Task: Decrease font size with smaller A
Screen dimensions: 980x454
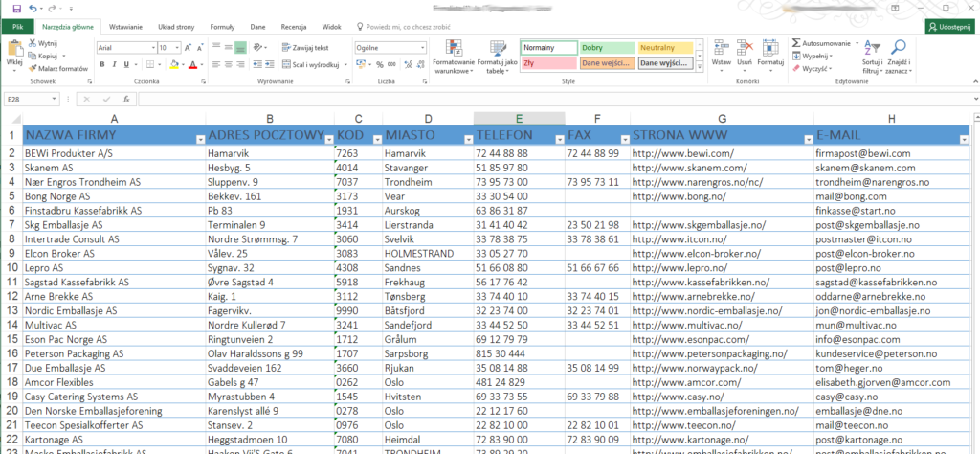Action: coord(200,48)
